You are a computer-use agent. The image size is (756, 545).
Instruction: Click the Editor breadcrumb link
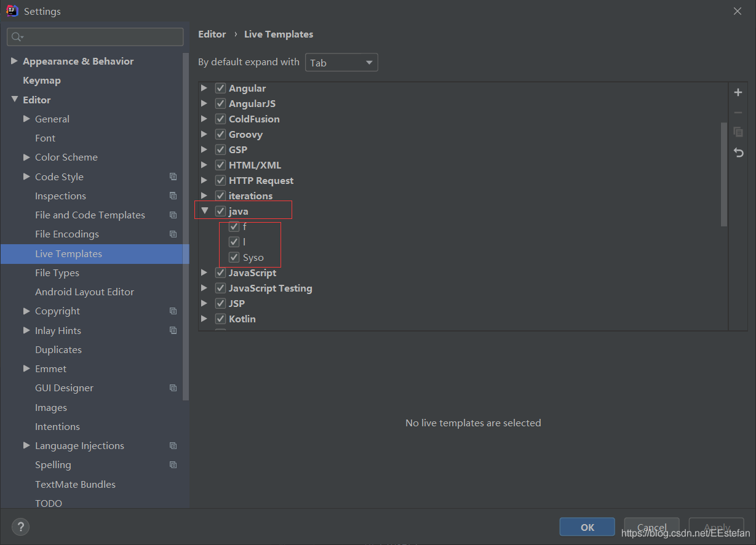pos(212,34)
